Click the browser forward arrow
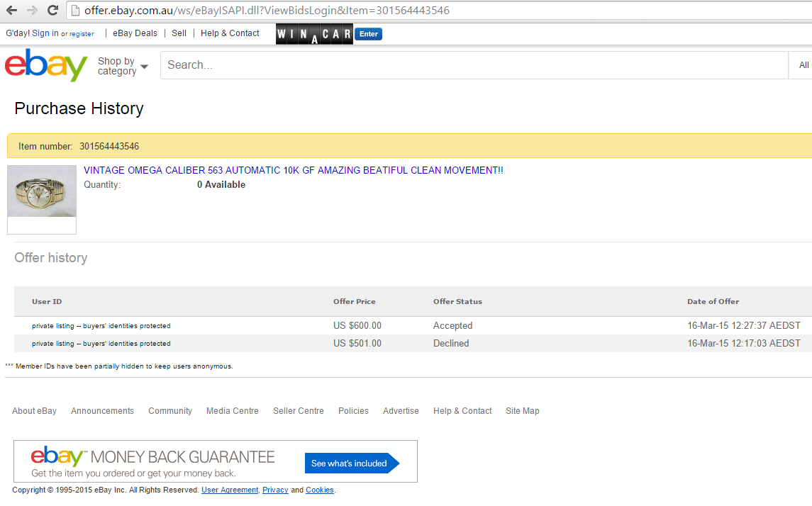 tap(32, 11)
